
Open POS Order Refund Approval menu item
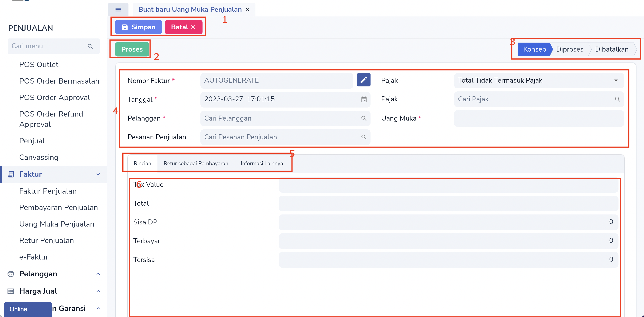point(51,119)
